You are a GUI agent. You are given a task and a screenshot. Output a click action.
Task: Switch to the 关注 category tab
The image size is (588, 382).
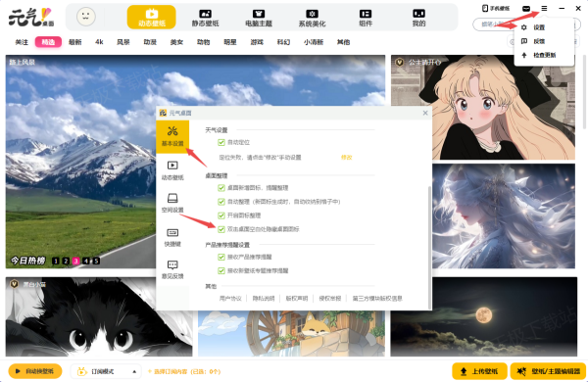click(x=22, y=42)
